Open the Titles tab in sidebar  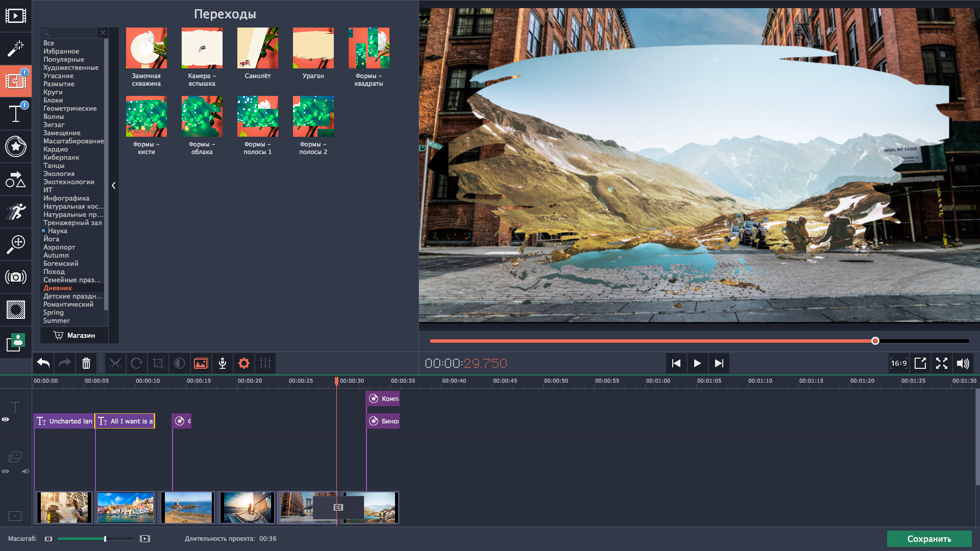coord(16,113)
